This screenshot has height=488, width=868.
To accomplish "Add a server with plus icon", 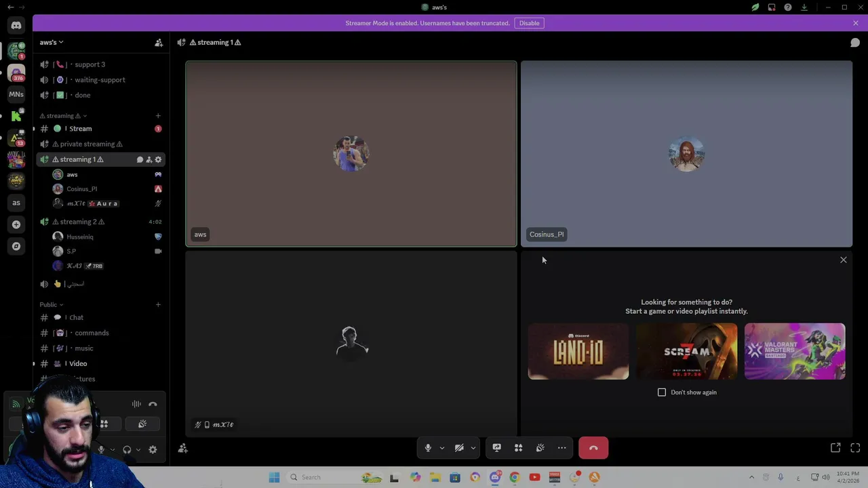I will (x=16, y=224).
